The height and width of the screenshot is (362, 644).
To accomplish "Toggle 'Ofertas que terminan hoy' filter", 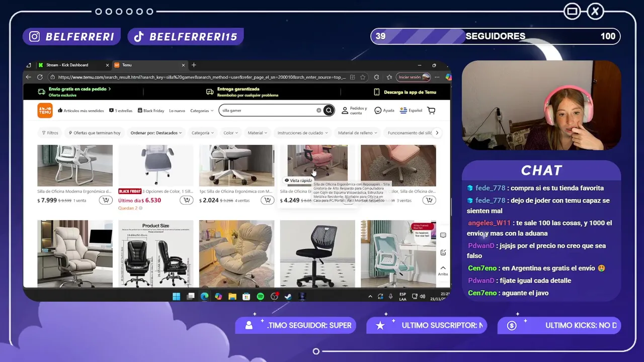I will pyautogui.click(x=95, y=133).
